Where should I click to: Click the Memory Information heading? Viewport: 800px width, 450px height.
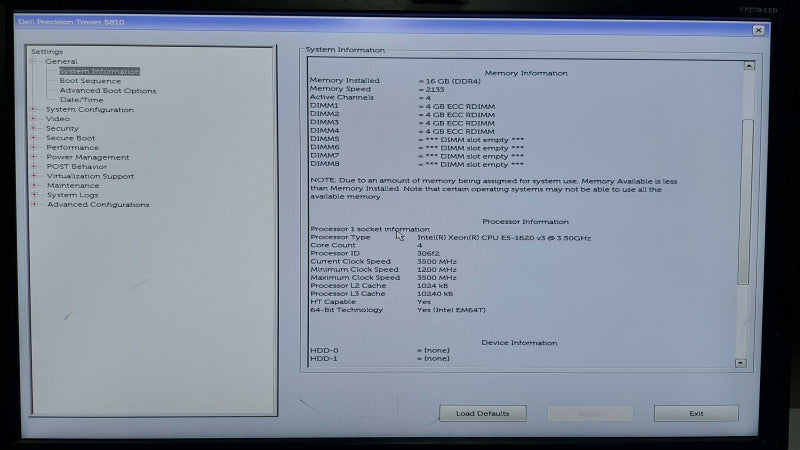click(526, 73)
